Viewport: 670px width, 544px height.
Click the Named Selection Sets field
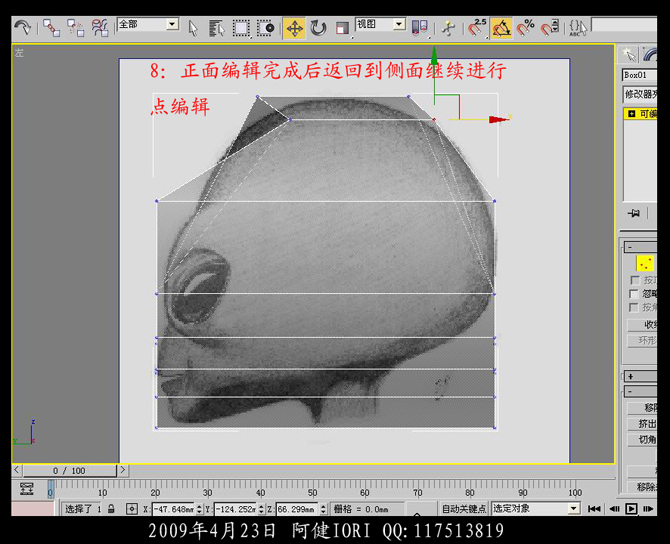(x=624, y=25)
